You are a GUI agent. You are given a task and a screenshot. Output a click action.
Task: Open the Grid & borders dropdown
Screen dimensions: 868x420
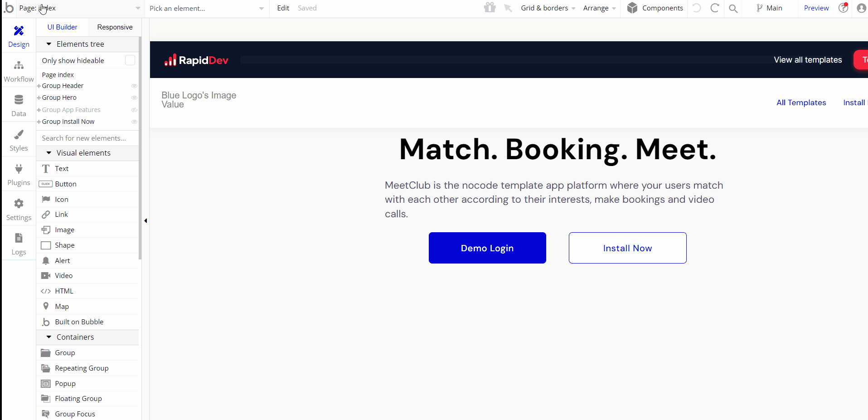[x=548, y=8]
